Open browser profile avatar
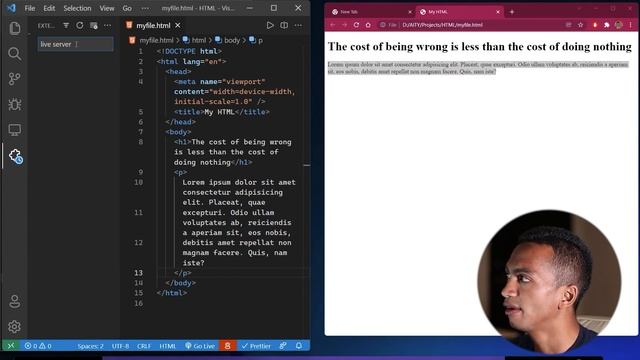The width and height of the screenshot is (640, 360). click(619, 25)
